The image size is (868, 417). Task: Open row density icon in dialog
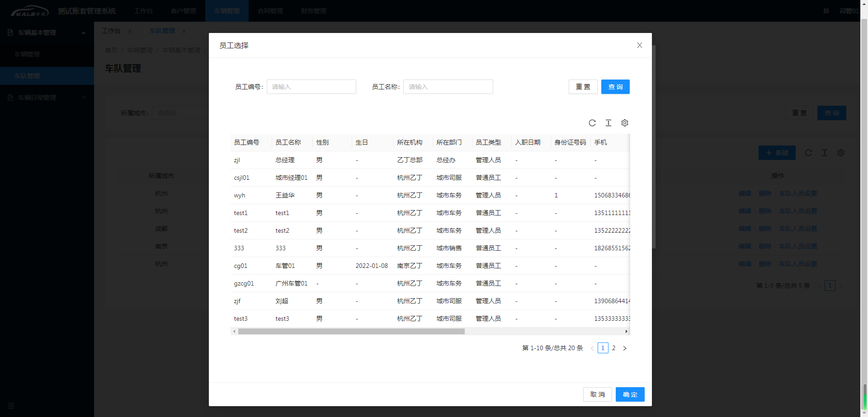click(609, 123)
